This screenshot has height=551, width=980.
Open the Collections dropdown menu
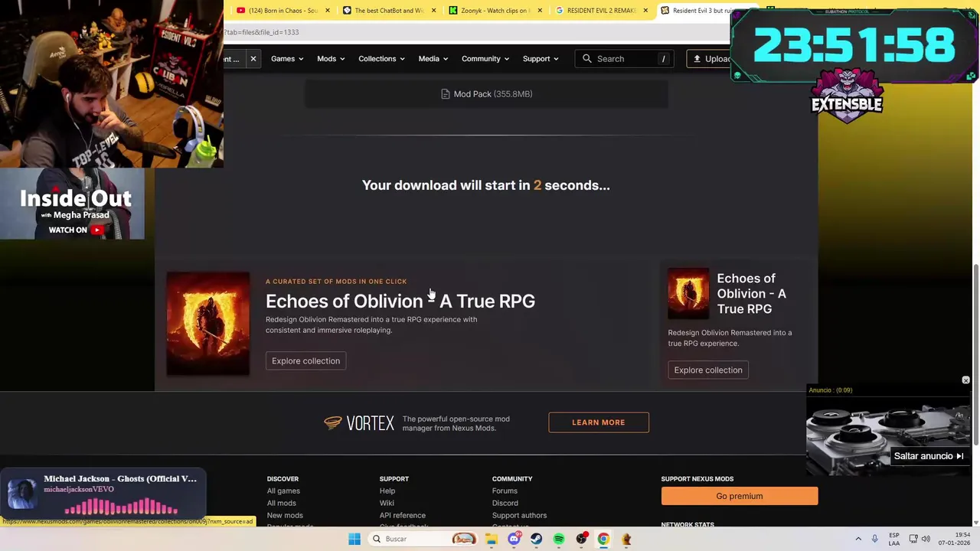click(x=381, y=59)
